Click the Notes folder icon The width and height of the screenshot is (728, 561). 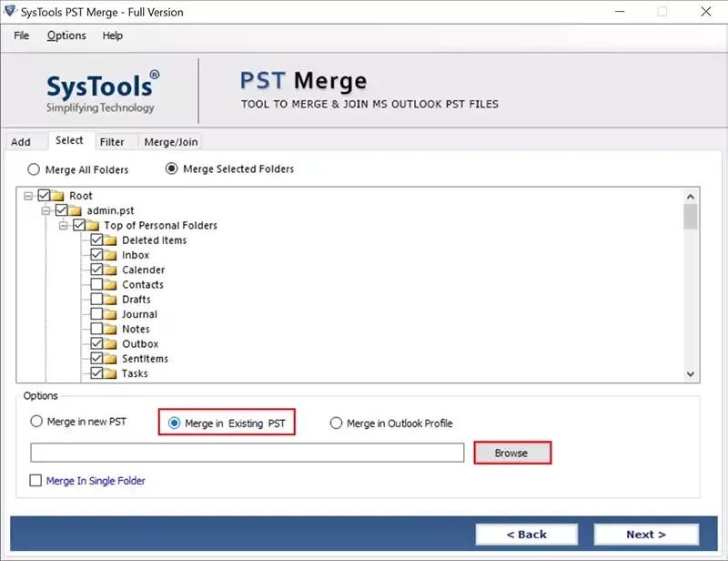point(110,329)
